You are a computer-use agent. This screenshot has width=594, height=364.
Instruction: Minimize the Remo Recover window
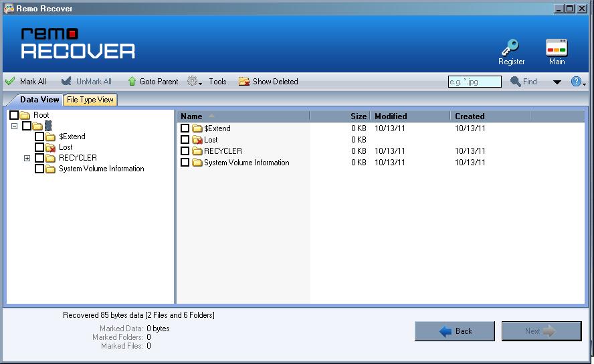pos(559,8)
